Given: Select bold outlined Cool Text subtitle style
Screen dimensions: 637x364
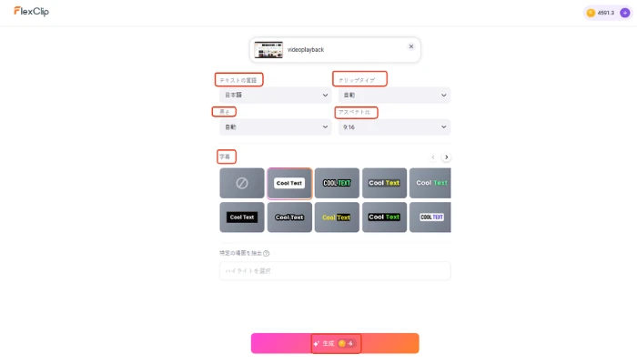Looking at the screenshot, I should (289, 217).
